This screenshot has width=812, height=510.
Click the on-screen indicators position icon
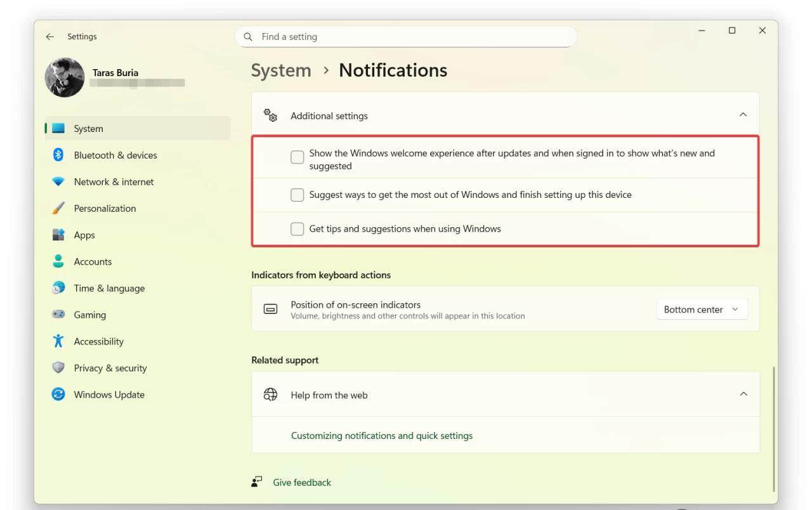(x=271, y=310)
